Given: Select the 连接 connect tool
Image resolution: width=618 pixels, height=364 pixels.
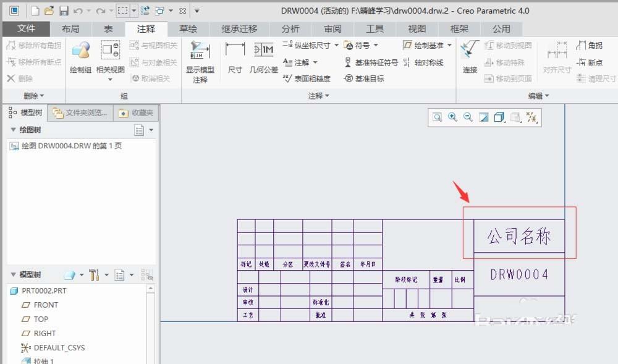Looking at the screenshot, I should (468, 59).
